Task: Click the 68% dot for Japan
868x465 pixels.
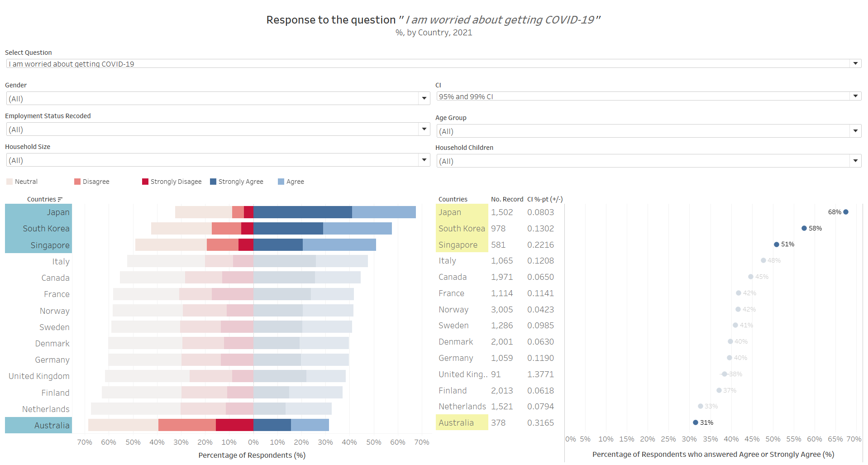Action: point(846,212)
